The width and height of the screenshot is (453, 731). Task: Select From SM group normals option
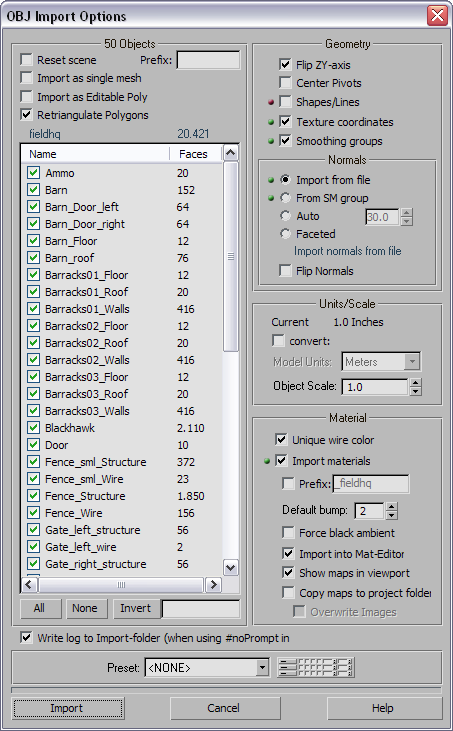(x=285, y=198)
